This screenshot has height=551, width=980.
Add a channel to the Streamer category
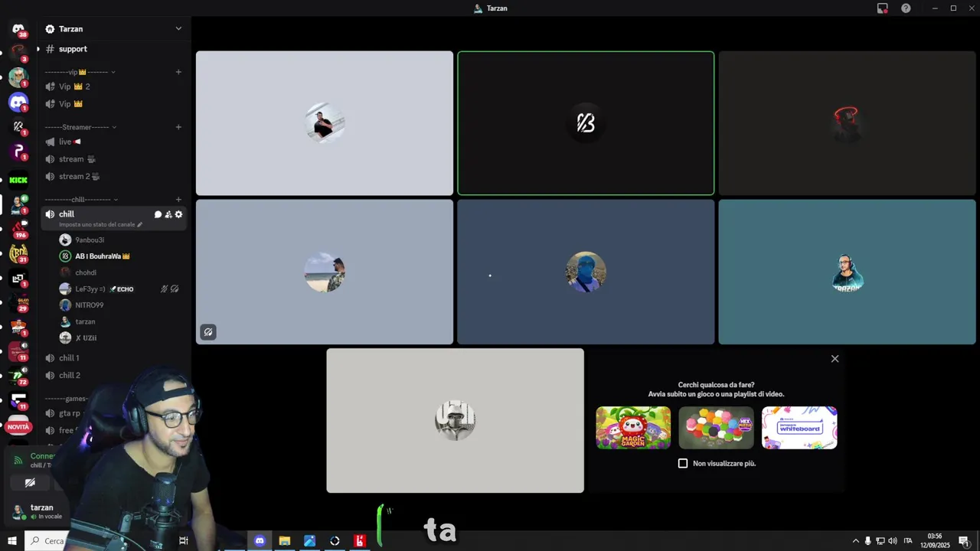[x=178, y=127]
